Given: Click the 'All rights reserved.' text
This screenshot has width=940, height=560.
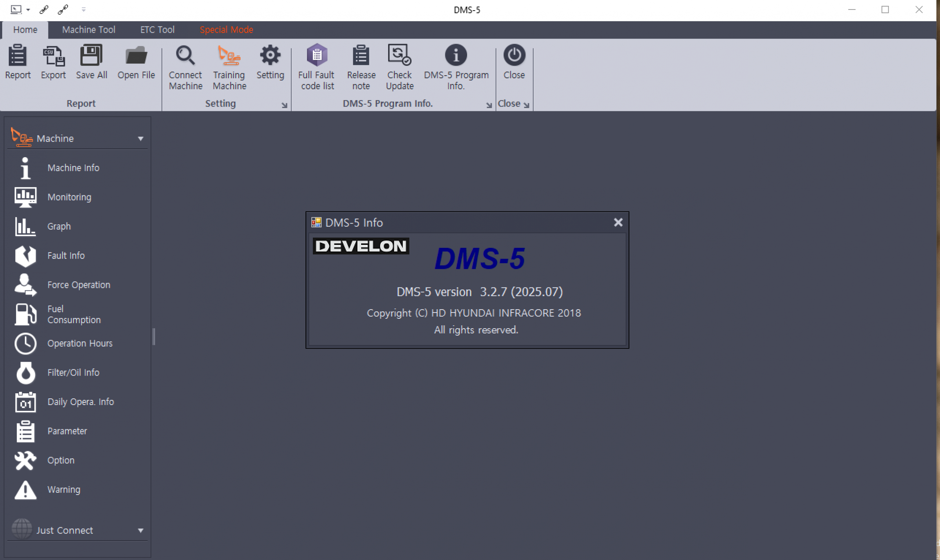Looking at the screenshot, I should pos(476,330).
